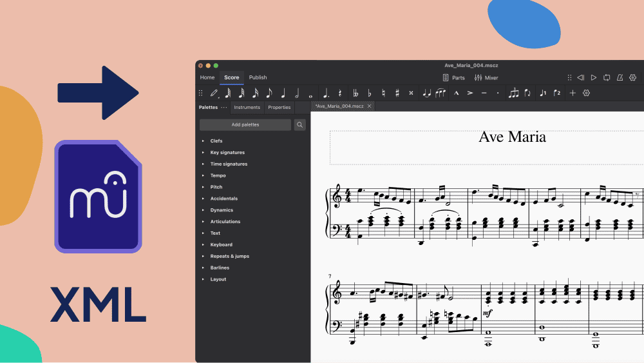Rewind playback to start
This screenshot has height=363, width=644.
click(581, 77)
